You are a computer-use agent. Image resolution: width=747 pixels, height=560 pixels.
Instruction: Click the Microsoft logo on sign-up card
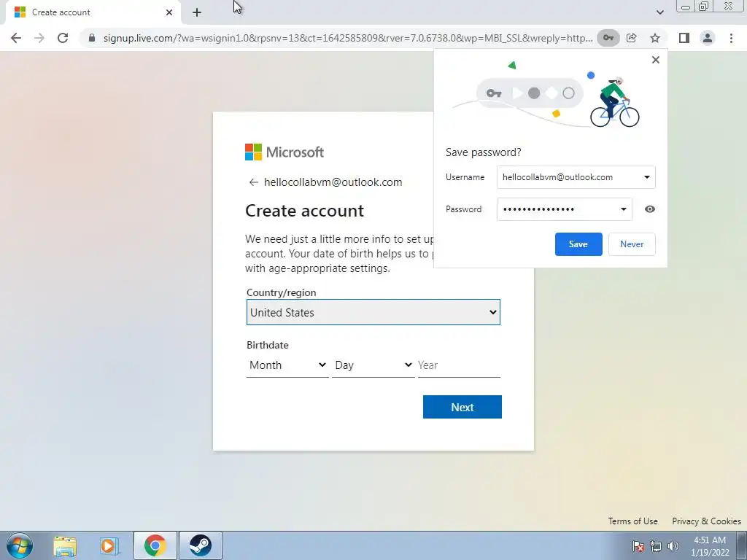285,152
